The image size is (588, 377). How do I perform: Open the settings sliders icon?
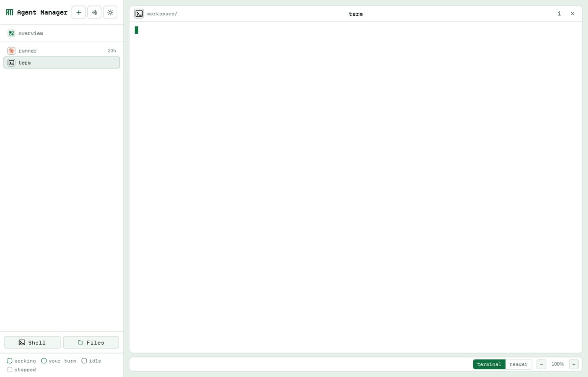94,12
